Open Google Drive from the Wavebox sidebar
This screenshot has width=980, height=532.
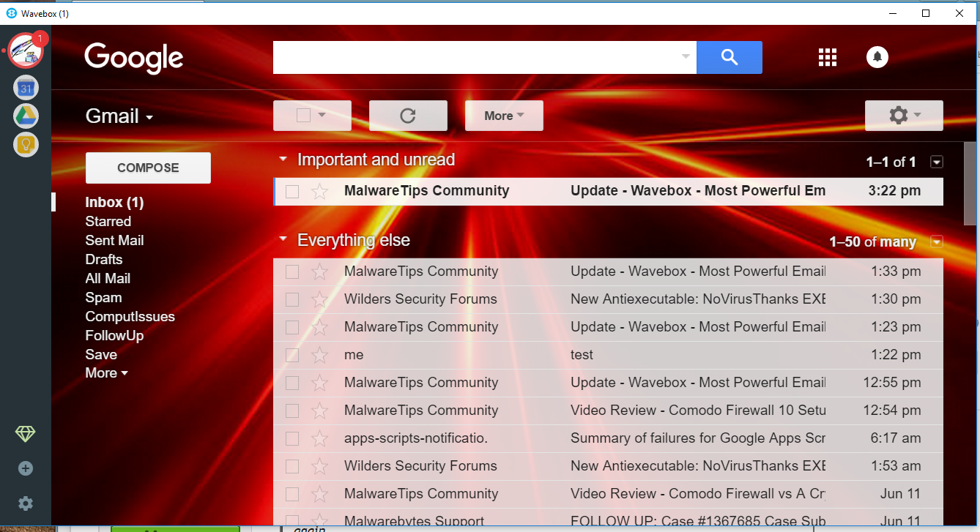click(x=26, y=116)
